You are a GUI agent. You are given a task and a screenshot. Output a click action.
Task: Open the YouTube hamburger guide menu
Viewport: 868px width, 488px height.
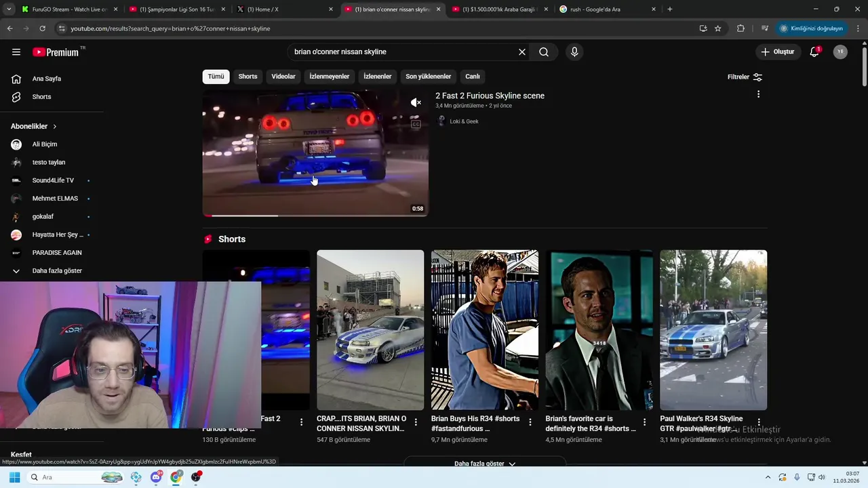click(x=16, y=52)
